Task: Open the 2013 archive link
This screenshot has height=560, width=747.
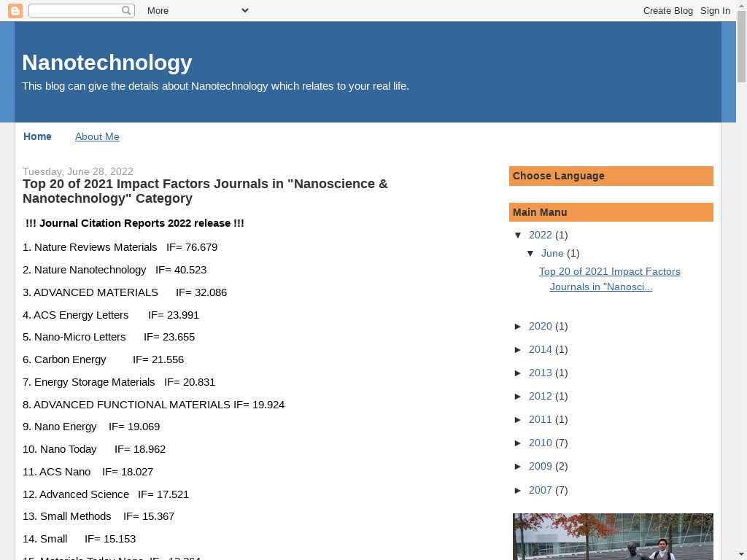Action: tap(541, 373)
